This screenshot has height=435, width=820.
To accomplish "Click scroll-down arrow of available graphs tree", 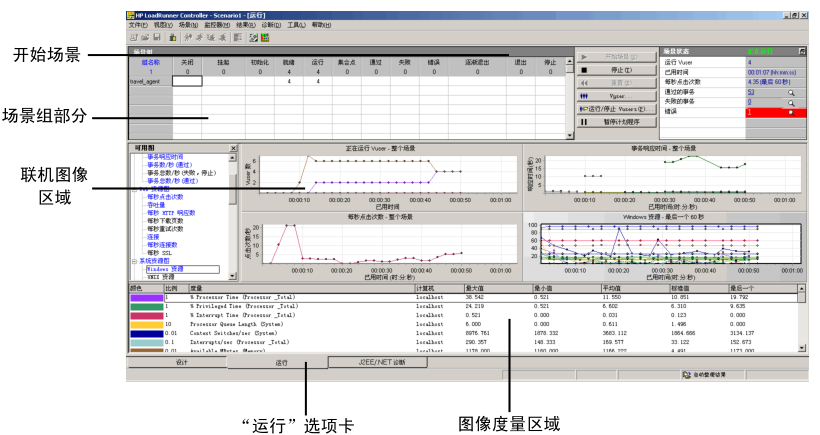I will pos(233,276).
